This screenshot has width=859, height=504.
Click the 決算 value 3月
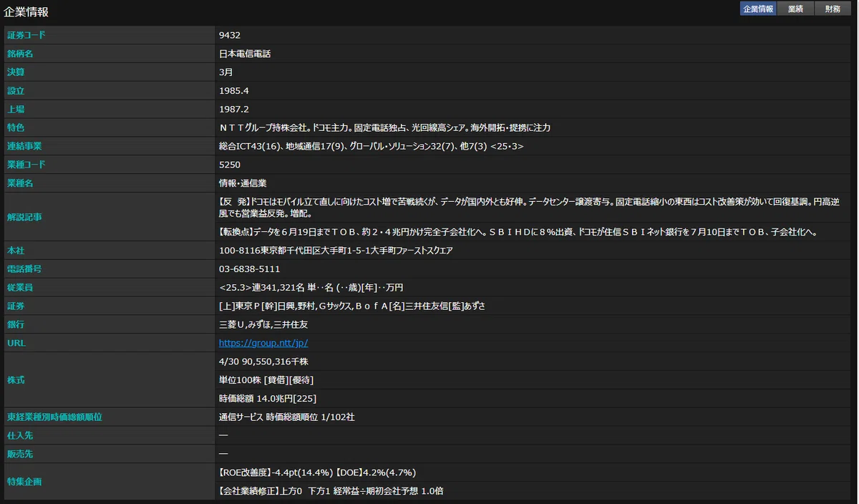pos(226,72)
